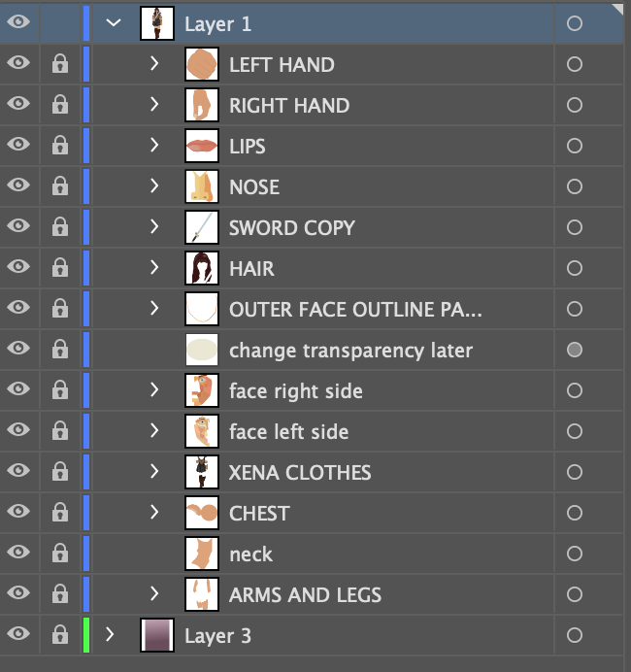Target the LIPS group appearance circle
Viewport: 631px width, 672px height.
pos(575,146)
